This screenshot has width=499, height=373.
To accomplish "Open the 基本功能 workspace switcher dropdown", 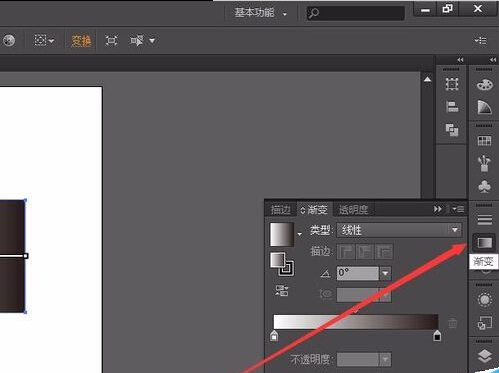I will (260, 13).
